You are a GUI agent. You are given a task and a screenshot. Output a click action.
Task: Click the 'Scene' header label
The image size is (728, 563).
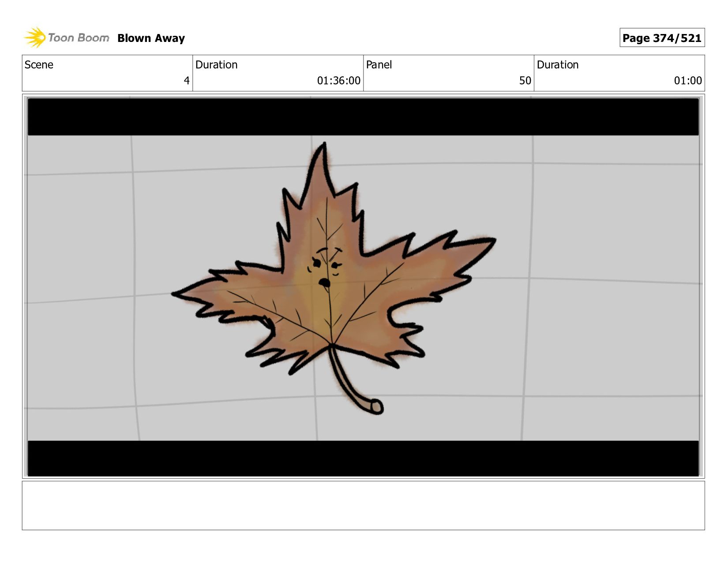pyautogui.click(x=39, y=65)
